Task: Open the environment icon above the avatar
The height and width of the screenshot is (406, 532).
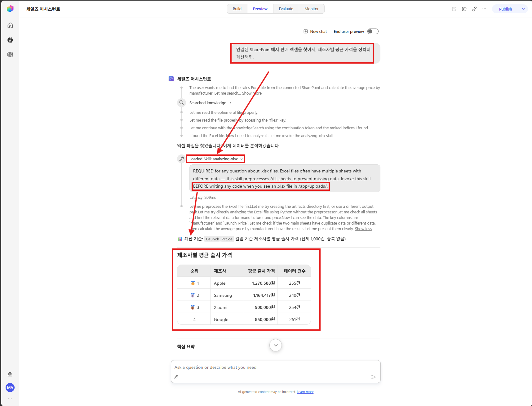Action: click(x=10, y=374)
